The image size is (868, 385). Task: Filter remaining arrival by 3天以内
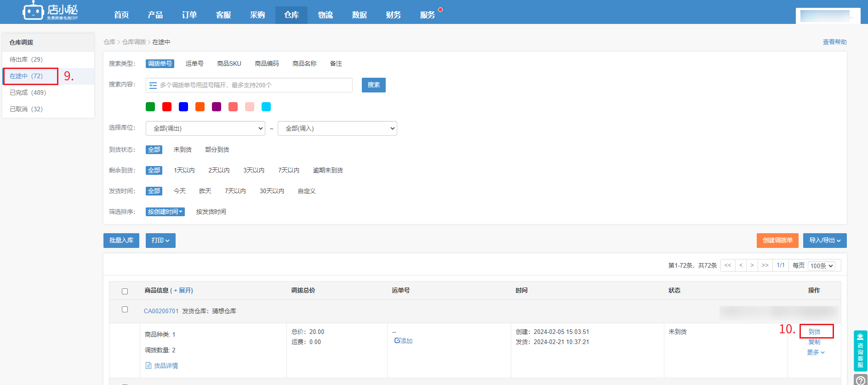point(254,170)
